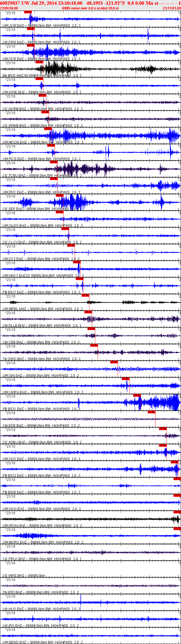This screenshot has width=181, height=644.
Task: Select the UO.FRIS EHZ station label
Action: click(x=13, y=42)
